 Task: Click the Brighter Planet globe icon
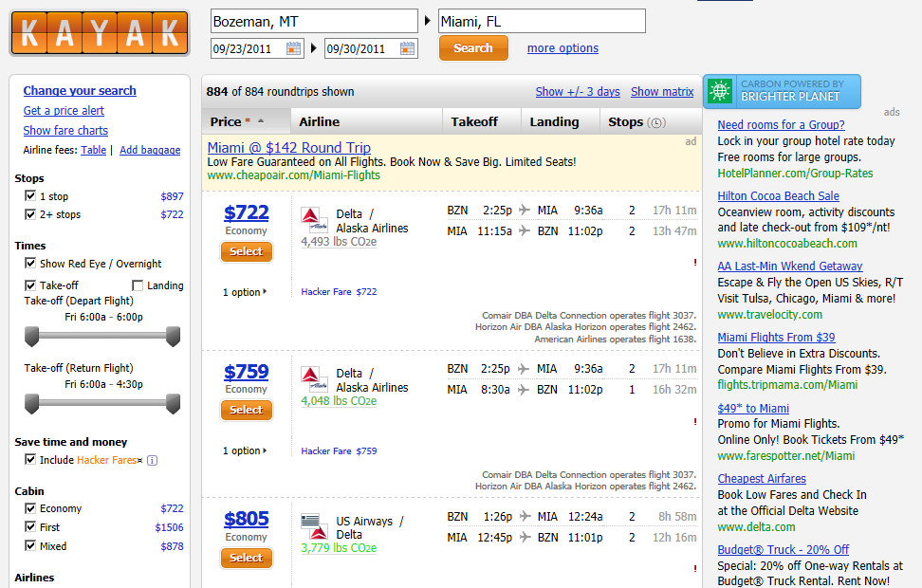[720, 91]
